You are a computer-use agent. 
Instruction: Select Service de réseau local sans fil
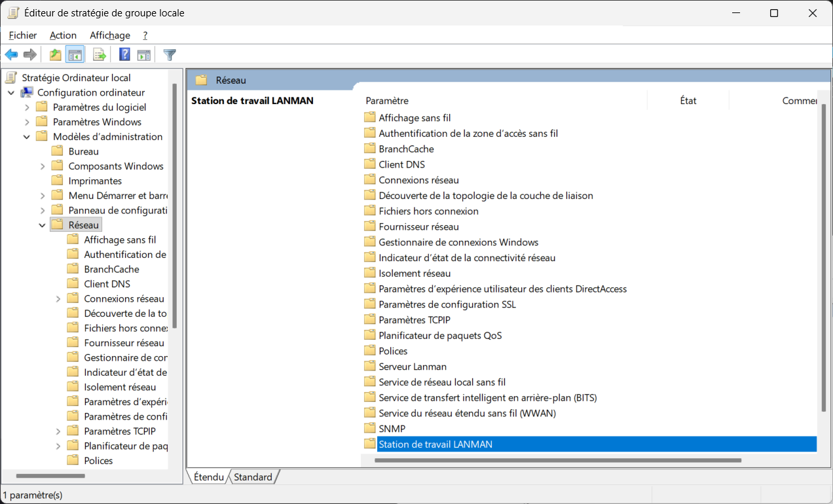[x=442, y=382]
